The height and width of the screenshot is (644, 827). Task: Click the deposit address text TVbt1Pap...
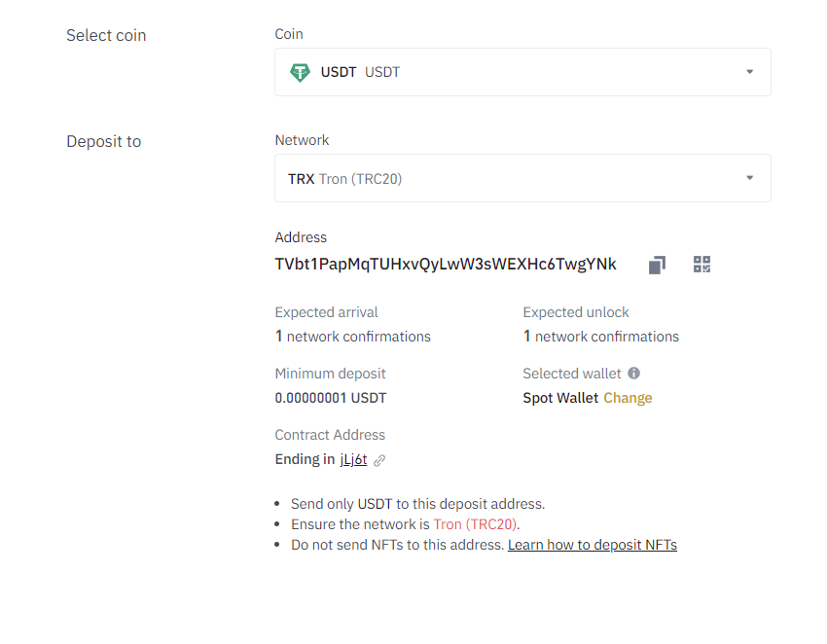(446, 265)
